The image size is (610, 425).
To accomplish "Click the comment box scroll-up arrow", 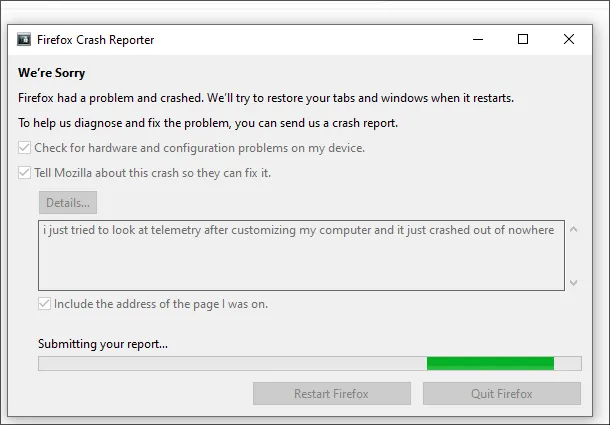I will click(573, 229).
